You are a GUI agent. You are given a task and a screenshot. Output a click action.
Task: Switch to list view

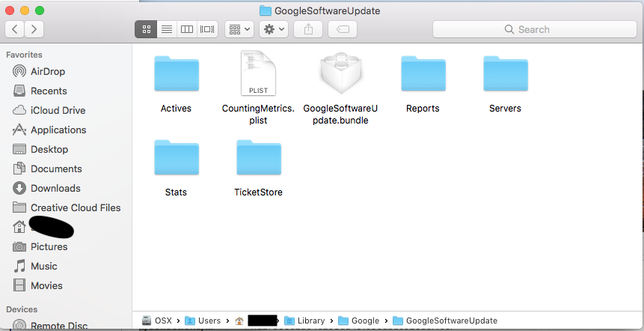(x=167, y=29)
